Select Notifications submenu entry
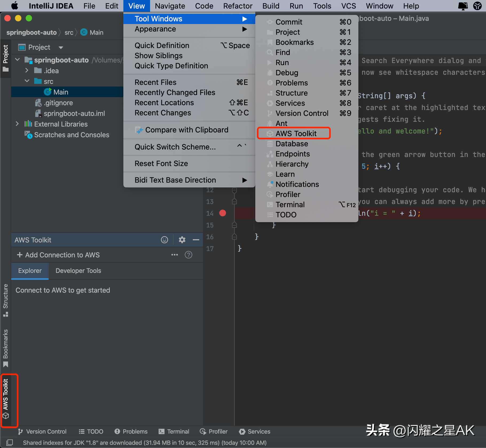The height and width of the screenshot is (448, 486). pyautogui.click(x=307, y=184)
